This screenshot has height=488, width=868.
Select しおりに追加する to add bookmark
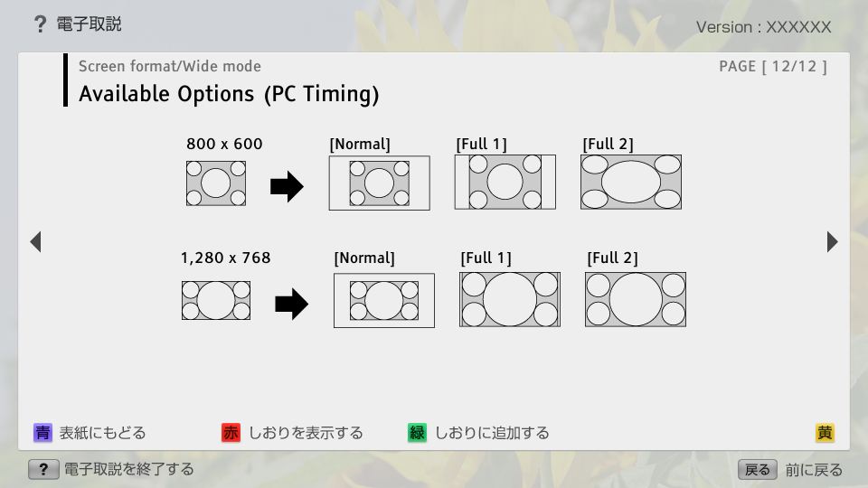(x=492, y=433)
